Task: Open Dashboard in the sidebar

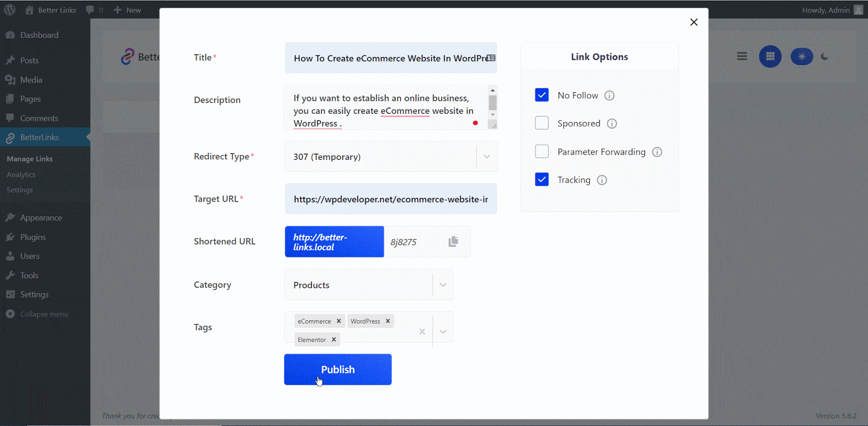Action: pos(45,35)
